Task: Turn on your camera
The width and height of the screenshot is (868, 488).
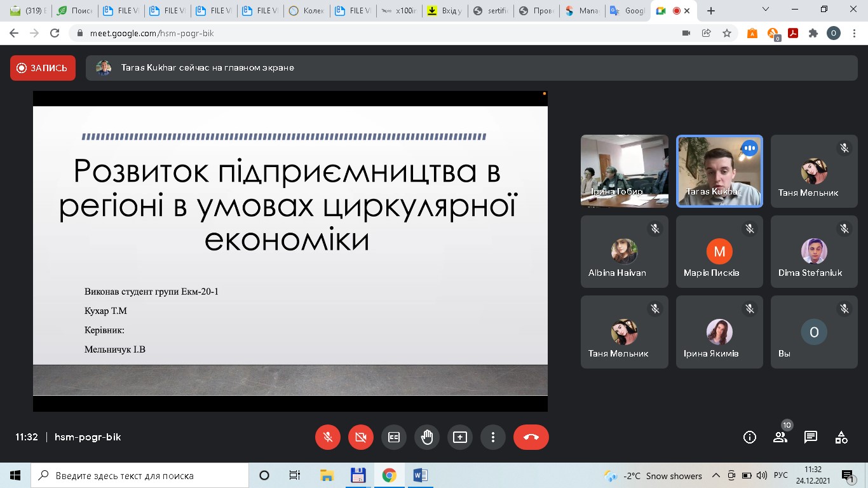Action: (361, 437)
